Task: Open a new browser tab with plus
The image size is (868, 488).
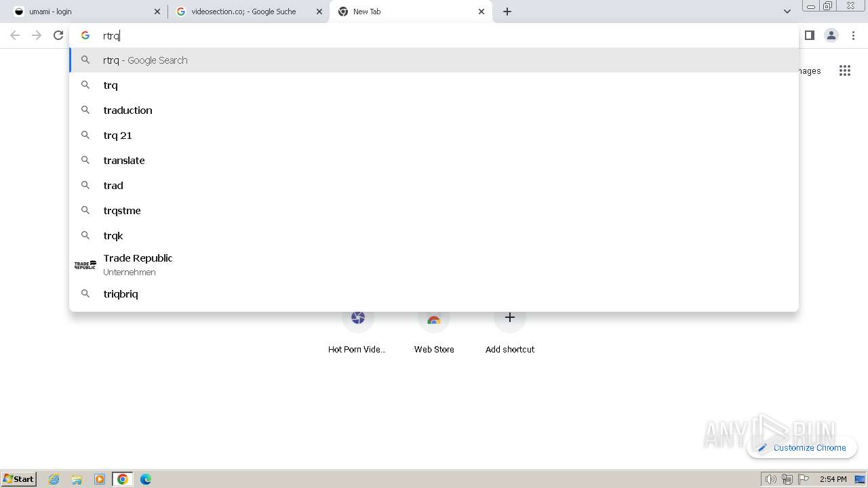Action: point(507,12)
